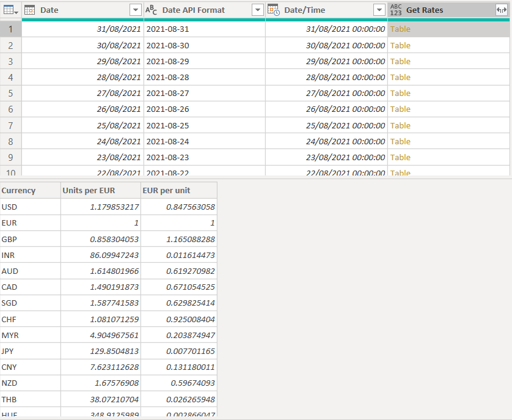Click the USD currency cell
The width and height of the screenshot is (512, 420).
click(x=31, y=207)
